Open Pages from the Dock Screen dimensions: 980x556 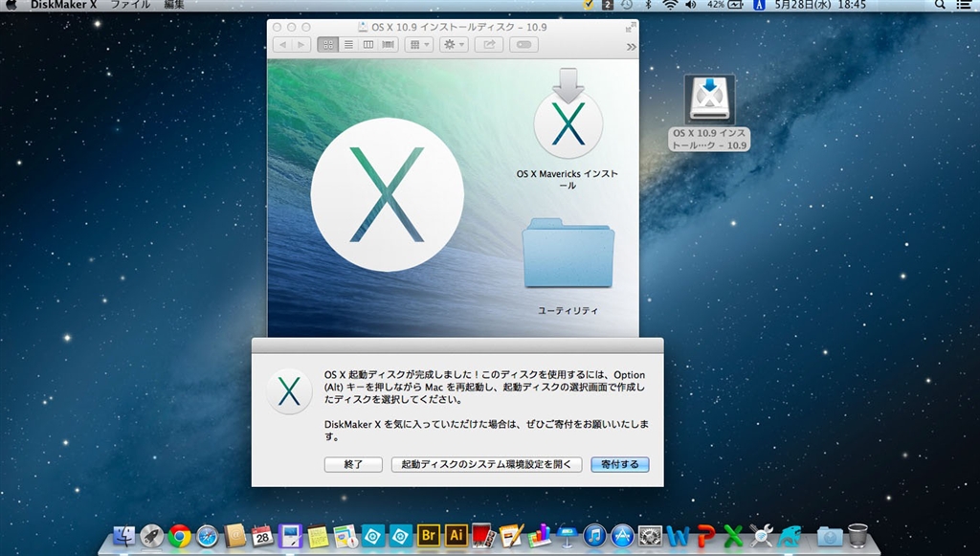click(511, 536)
